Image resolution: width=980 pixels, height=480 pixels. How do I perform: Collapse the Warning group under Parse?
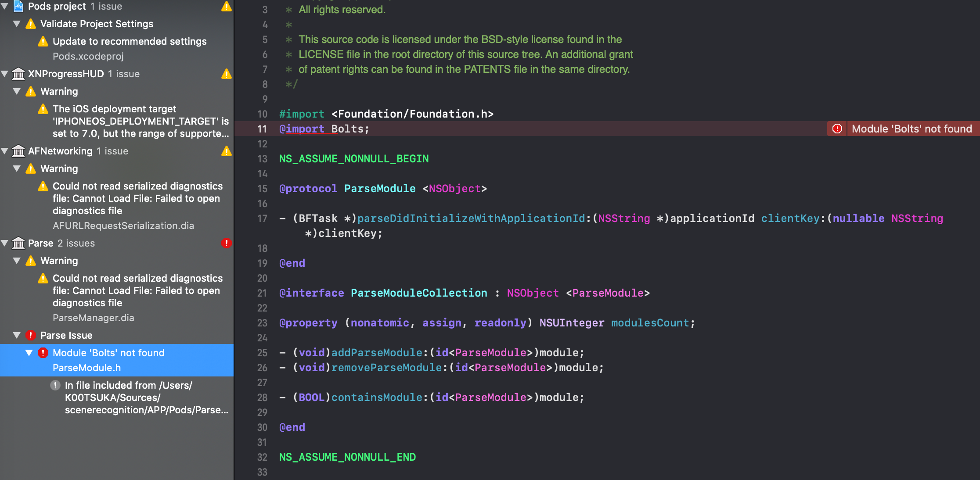17,261
